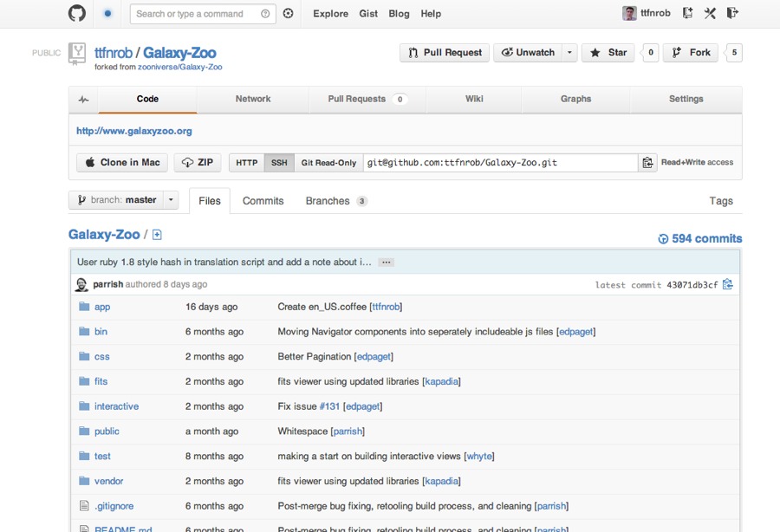Switch to the Network tab

253,99
